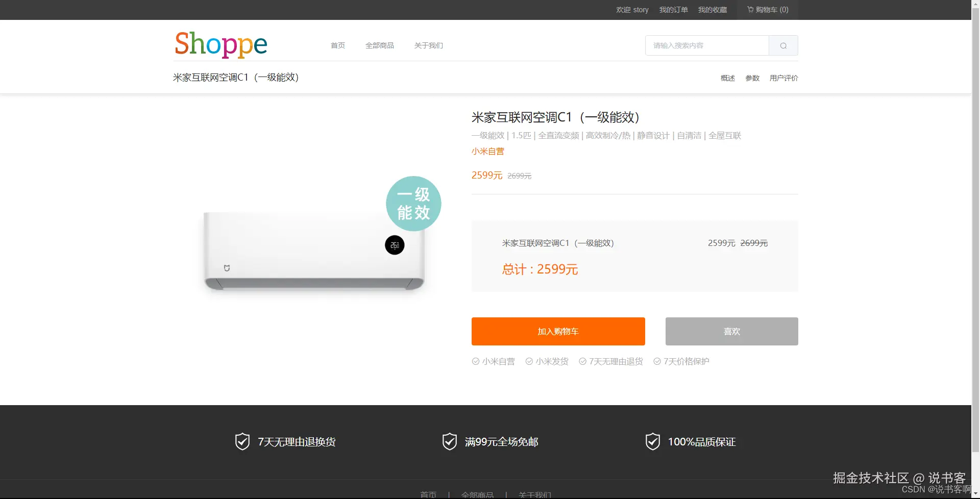Click the checkmark icon beside 7天价格保护
Image resolution: width=980 pixels, height=499 pixels.
tap(657, 361)
